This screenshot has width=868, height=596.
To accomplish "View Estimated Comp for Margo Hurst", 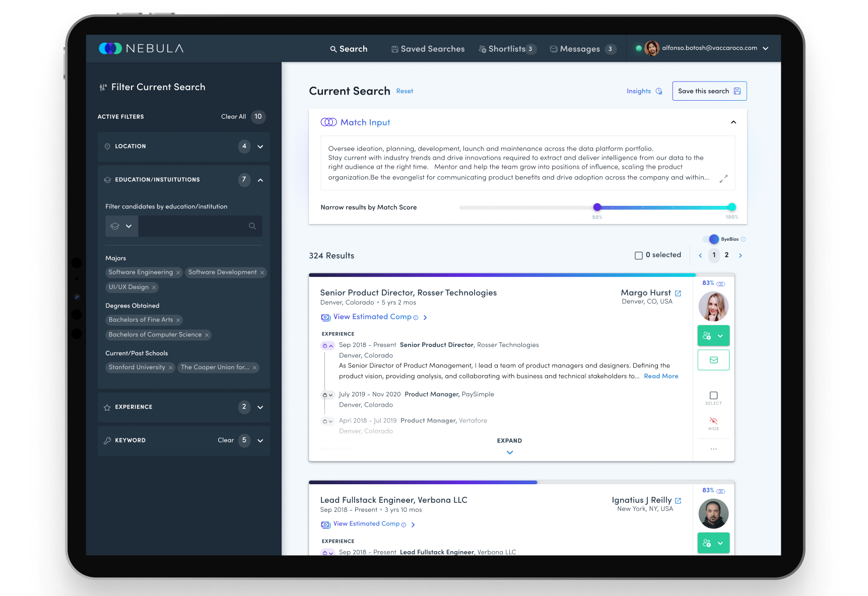I will coord(373,317).
